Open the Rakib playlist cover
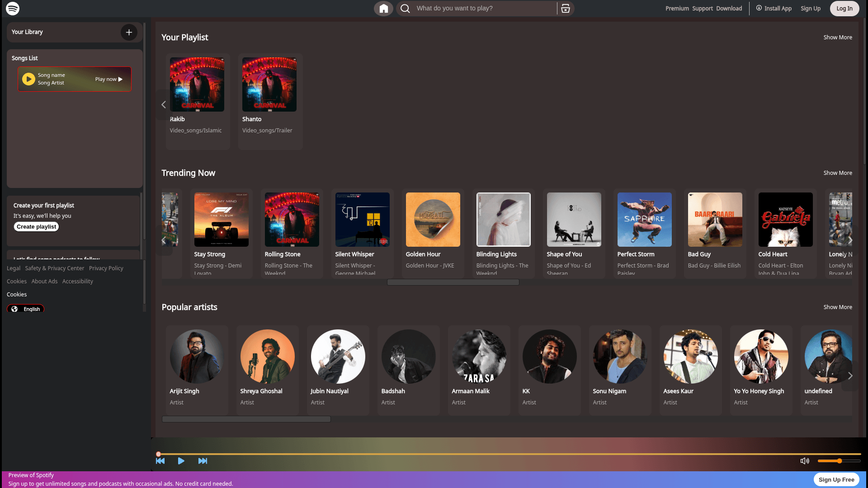Image resolution: width=868 pixels, height=488 pixels. pyautogui.click(x=197, y=84)
